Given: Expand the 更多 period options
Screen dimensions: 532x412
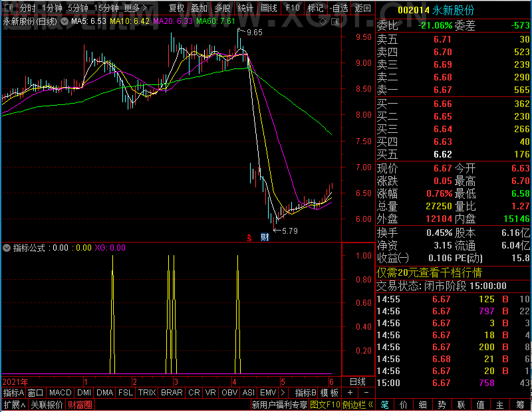Looking at the screenshot, I should (136, 8).
